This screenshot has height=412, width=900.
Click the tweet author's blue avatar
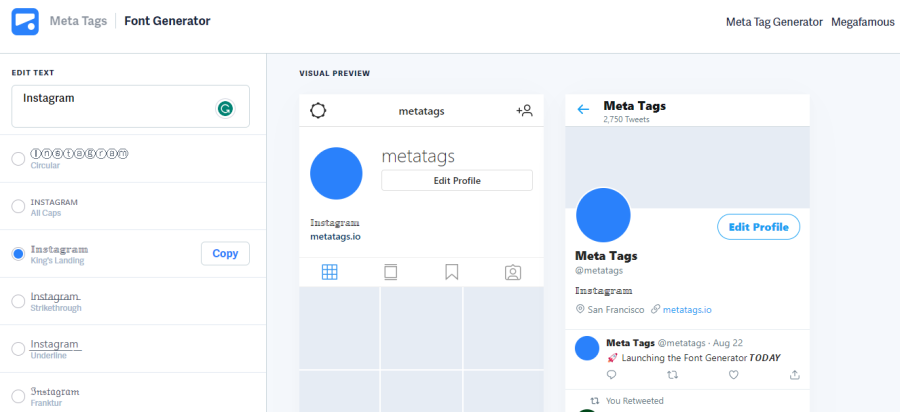[x=587, y=348]
